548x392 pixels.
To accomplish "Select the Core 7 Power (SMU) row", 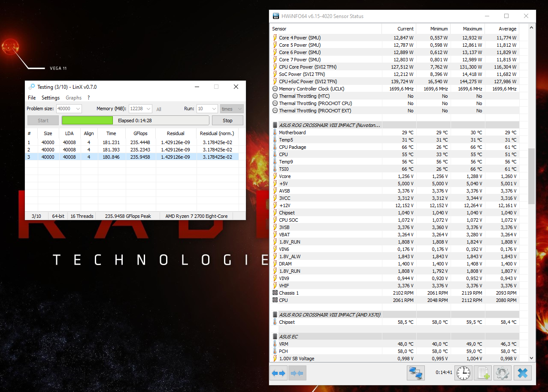I will (x=394, y=60).
